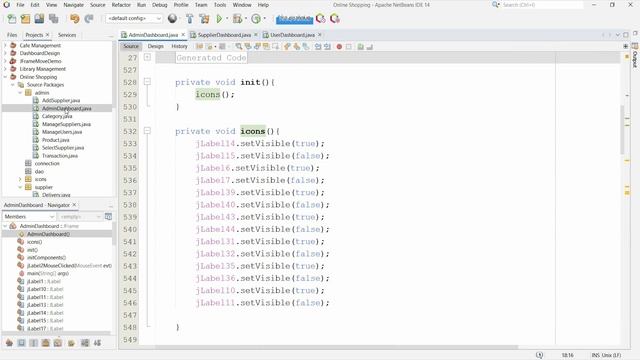This screenshot has height=360, width=640.
Task: Toggle fourth filter icon at Navigator bottom
Action: click(x=46, y=343)
